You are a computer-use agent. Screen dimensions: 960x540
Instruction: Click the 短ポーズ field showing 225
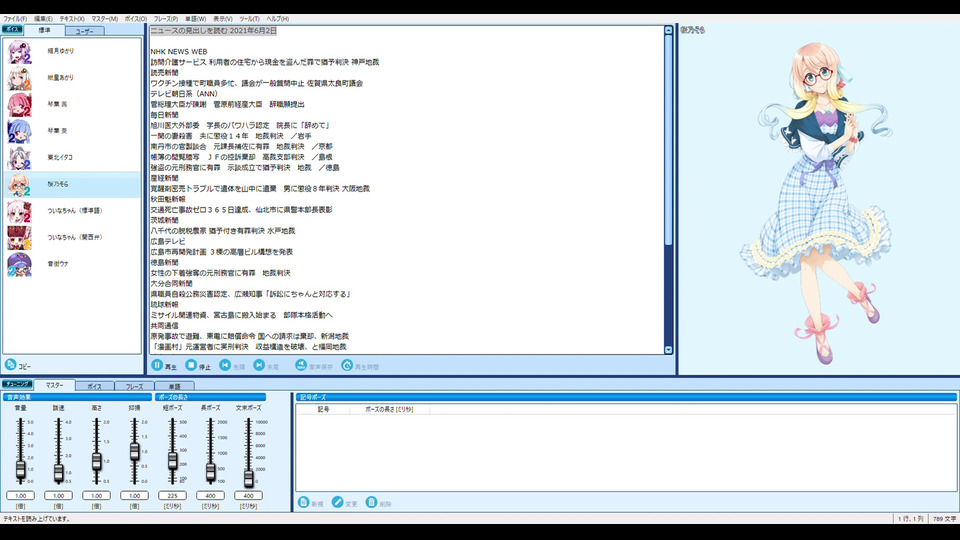click(x=173, y=495)
